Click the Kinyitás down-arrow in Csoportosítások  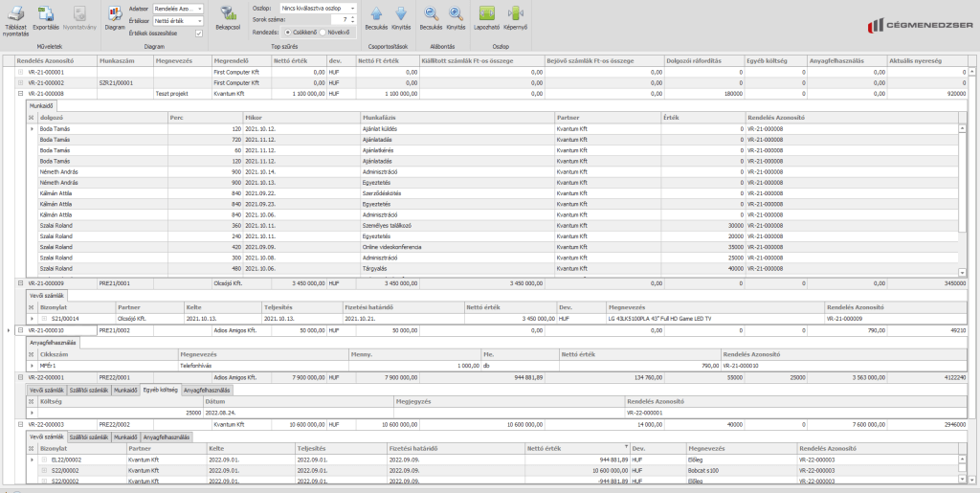tap(401, 14)
